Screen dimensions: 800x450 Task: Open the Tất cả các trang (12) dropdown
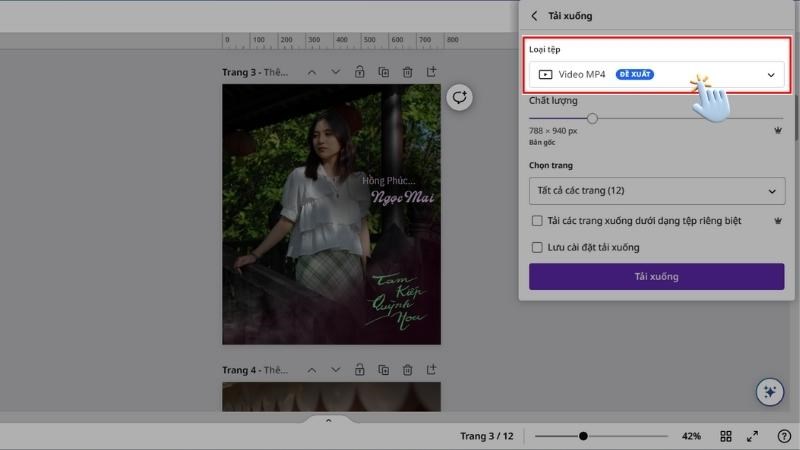(657, 191)
